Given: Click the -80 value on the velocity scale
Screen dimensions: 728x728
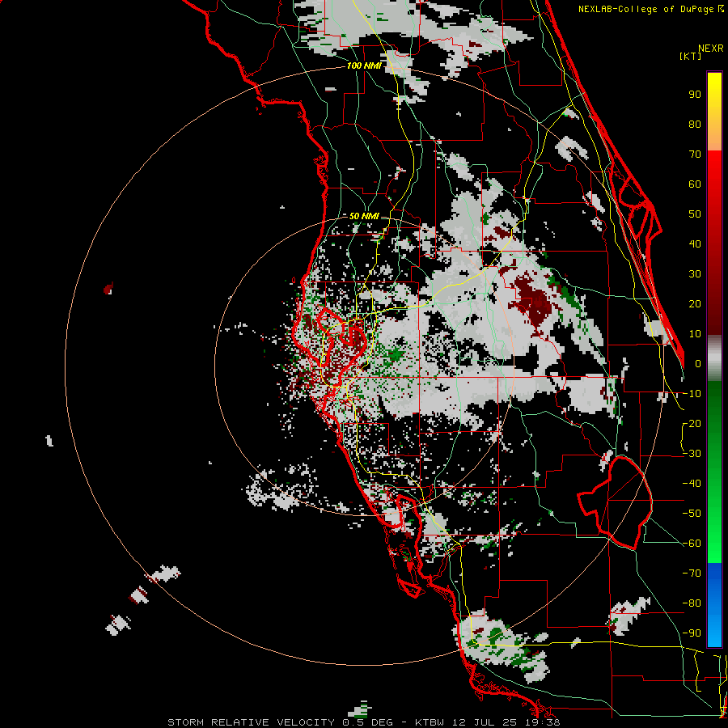Looking at the screenshot, I should point(692,603).
